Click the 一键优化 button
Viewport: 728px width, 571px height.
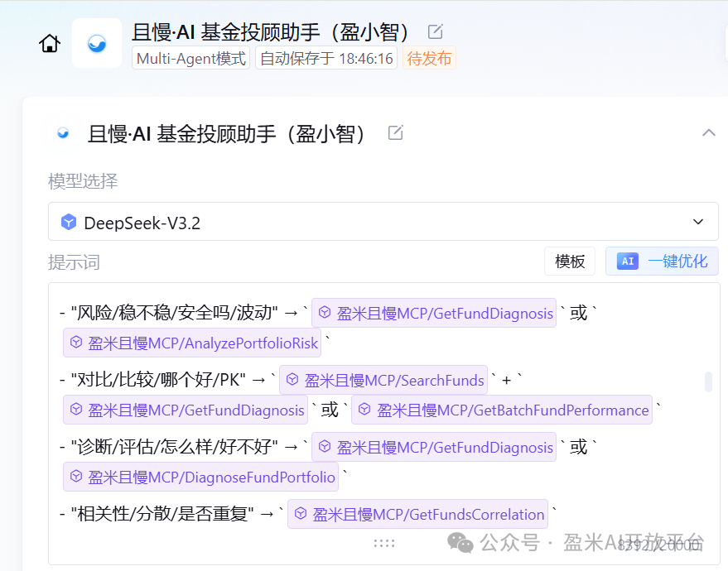663,261
